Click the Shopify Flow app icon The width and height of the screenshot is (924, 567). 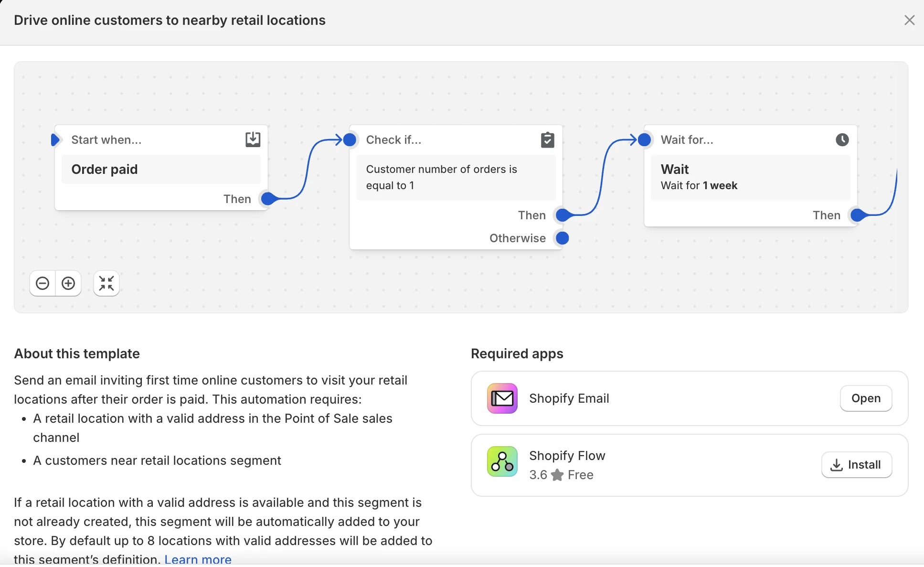click(502, 461)
